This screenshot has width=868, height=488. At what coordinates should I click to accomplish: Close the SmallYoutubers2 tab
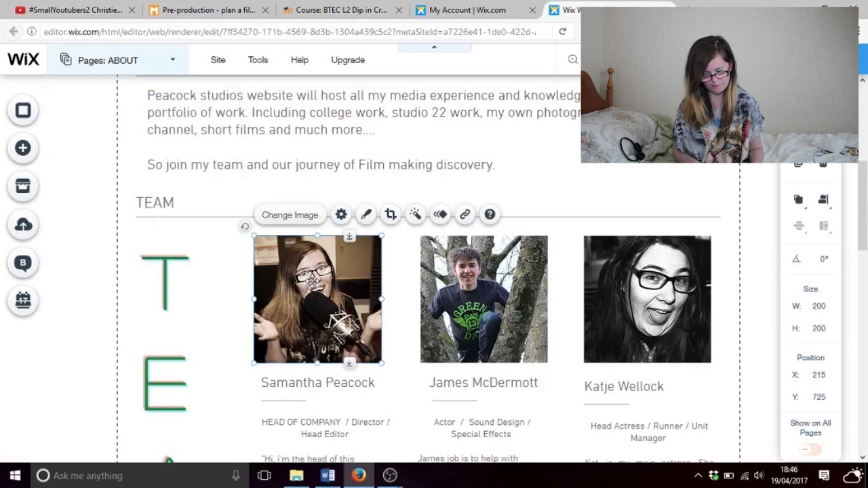coord(132,10)
